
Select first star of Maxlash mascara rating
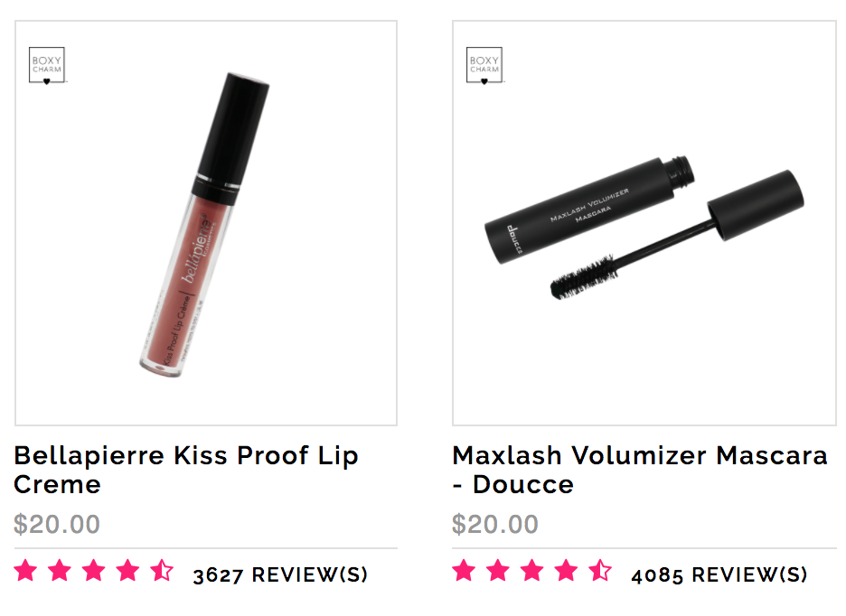(x=464, y=570)
